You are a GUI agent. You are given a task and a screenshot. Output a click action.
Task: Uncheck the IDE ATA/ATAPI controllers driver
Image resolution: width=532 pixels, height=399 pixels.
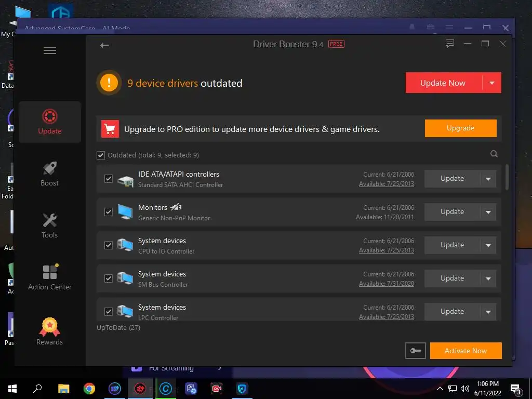[x=108, y=179]
